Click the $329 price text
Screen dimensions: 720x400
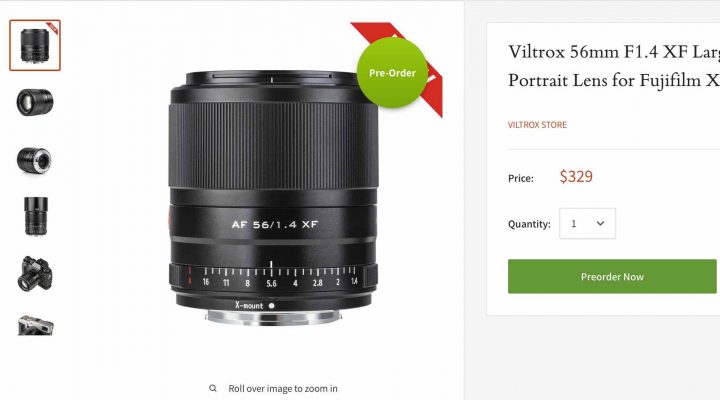point(576,176)
